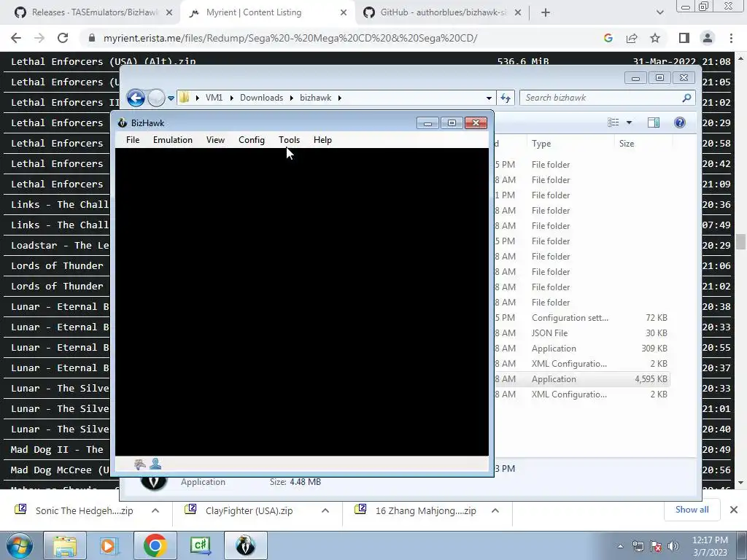This screenshot has height=560, width=747.
Task: Go back in the Explorer window
Action: [x=136, y=98]
